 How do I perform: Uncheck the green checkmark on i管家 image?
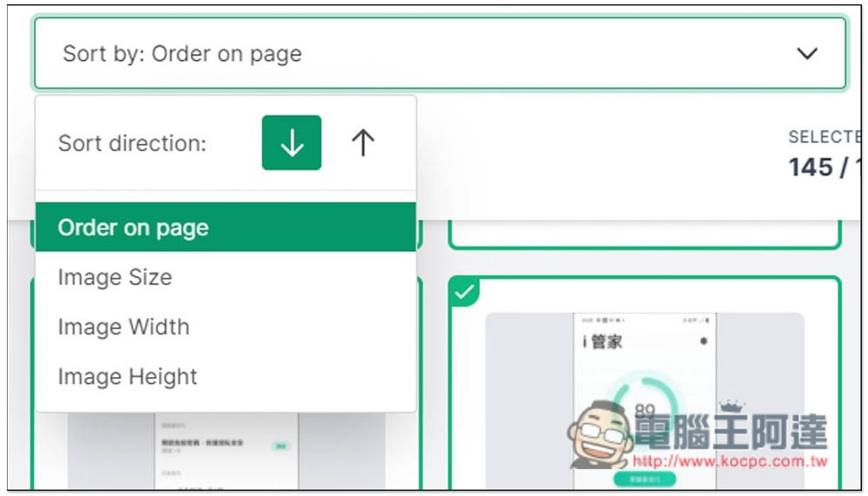click(464, 291)
